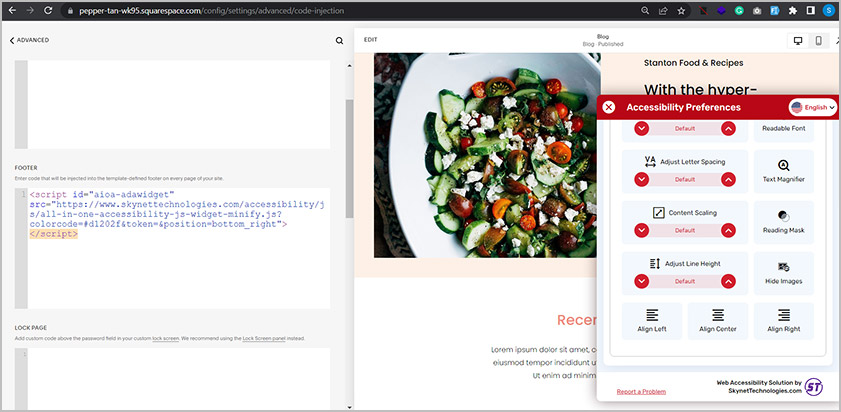841x412 pixels.
Task: Select the Align Center option
Action: pyautogui.click(x=718, y=321)
